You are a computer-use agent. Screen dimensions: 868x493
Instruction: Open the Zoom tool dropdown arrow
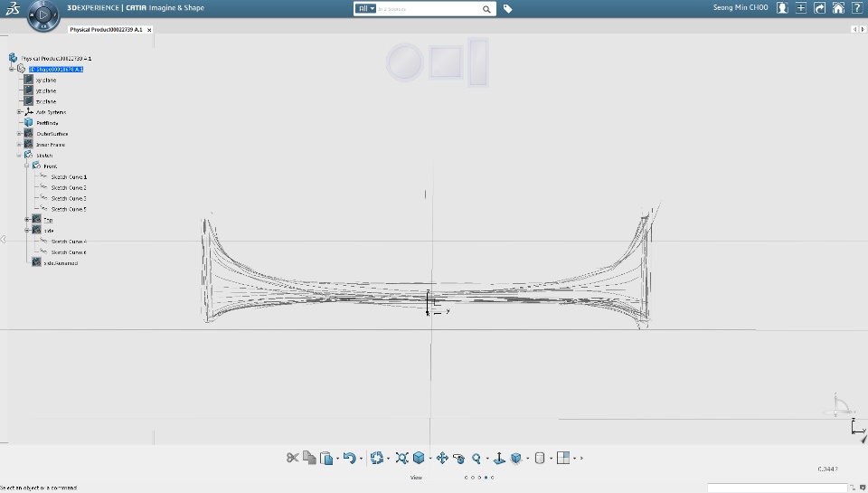pyautogui.click(x=487, y=459)
